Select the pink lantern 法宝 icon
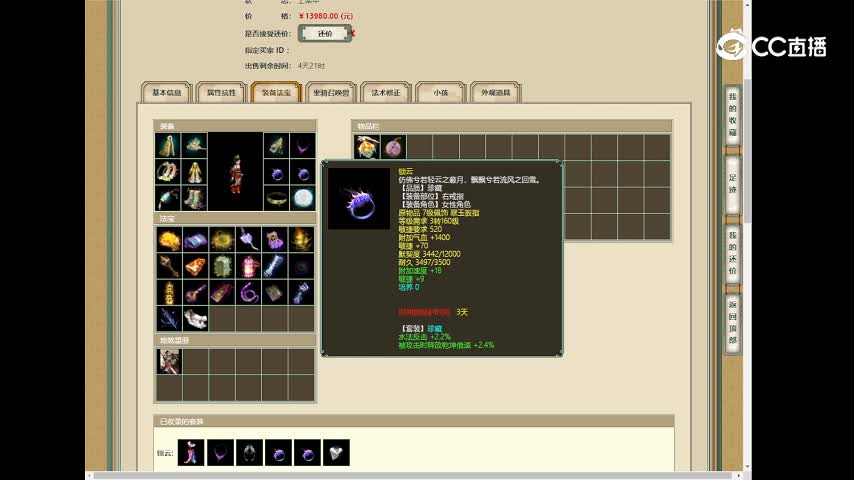854x480 pixels. pyautogui.click(x=248, y=266)
